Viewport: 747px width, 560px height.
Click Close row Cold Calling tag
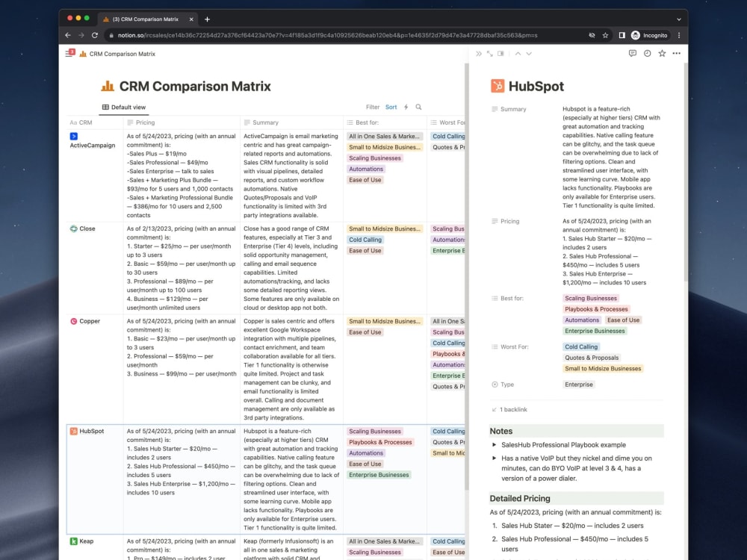(365, 240)
